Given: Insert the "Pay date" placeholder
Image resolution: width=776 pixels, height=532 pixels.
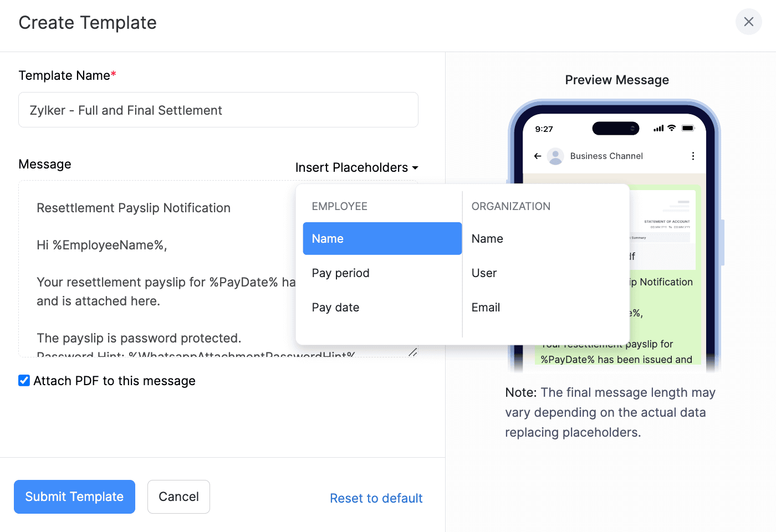Looking at the screenshot, I should click(335, 307).
